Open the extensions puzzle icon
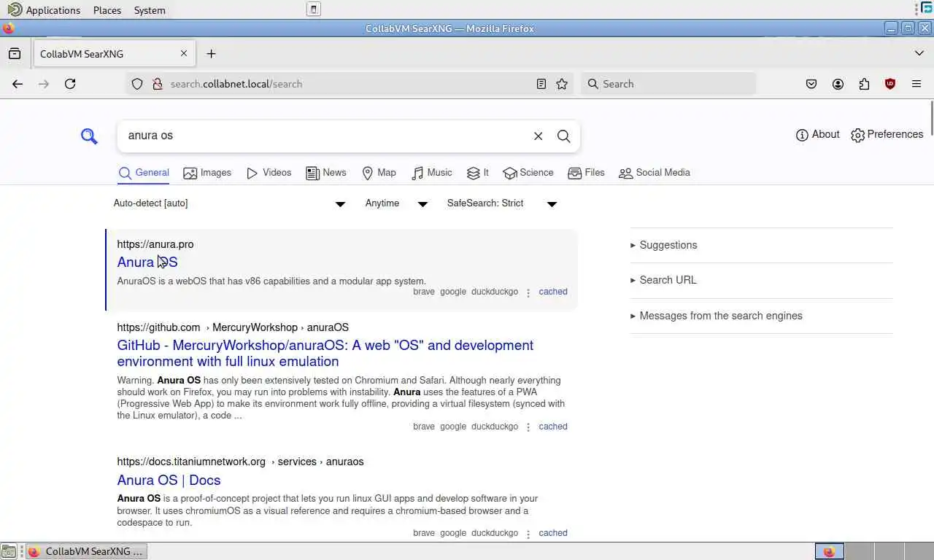The image size is (934, 560). pos(864,84)
